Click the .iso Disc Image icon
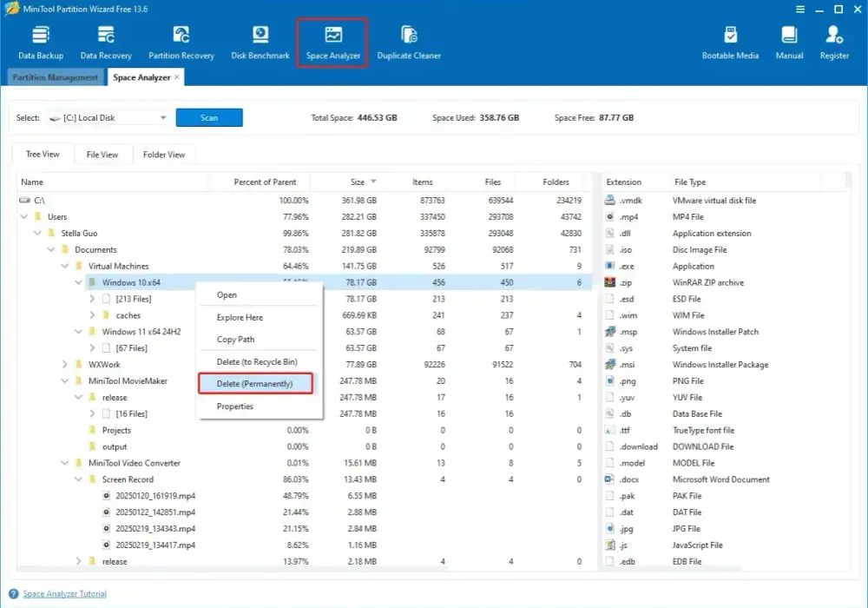Image resolution: width=868 pixels, height=608 pixels. click(x=609, y=250)
